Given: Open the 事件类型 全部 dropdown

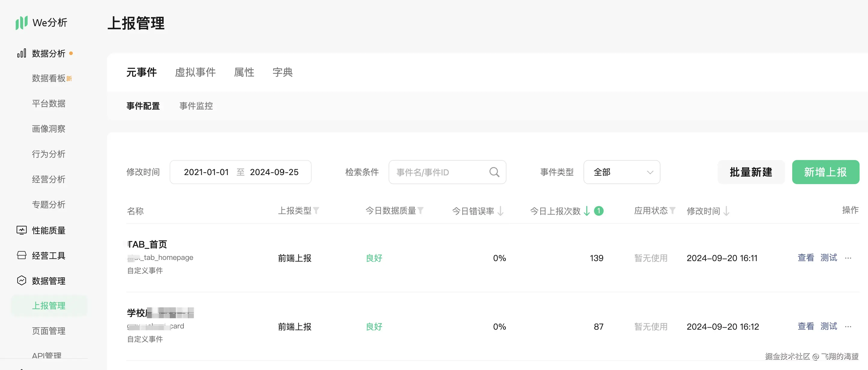Looking at the screenshot, I should coord(621,172).
